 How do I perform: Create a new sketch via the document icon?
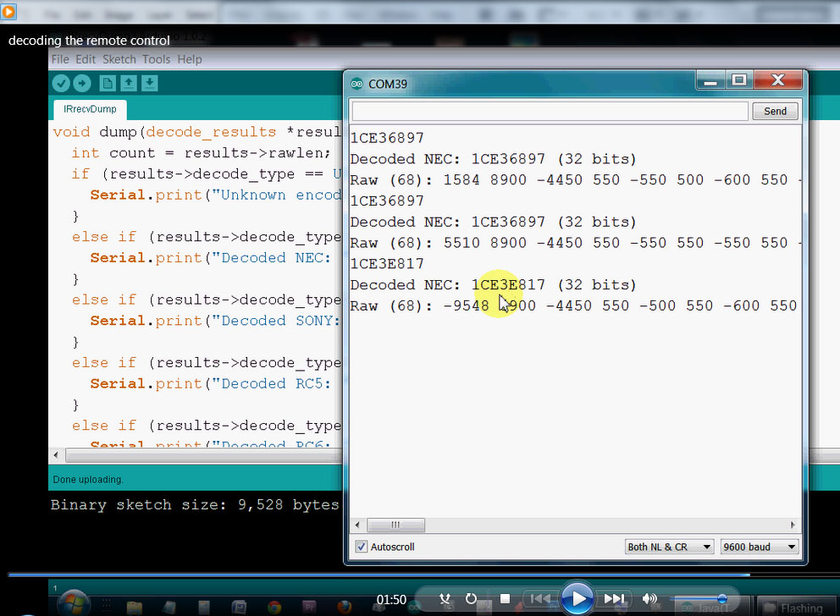pyautogui.click(x=107, y=83)
